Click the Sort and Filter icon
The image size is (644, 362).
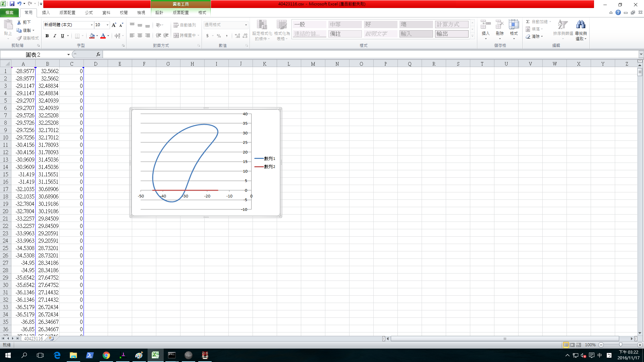point(562,25)
